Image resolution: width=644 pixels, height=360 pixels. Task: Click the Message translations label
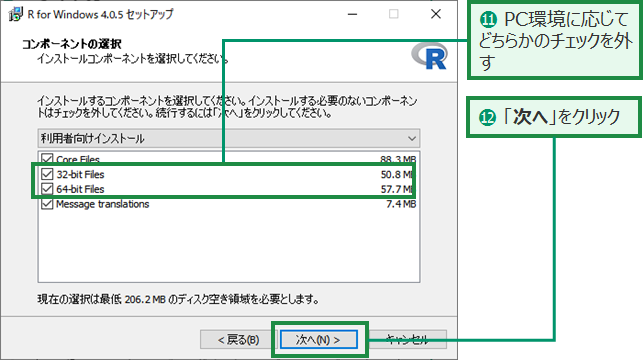click(x=102, y=204)
